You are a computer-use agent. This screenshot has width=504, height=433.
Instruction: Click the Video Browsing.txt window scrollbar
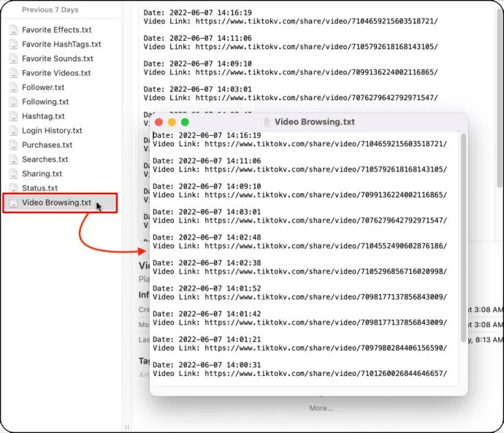[463, 238]
